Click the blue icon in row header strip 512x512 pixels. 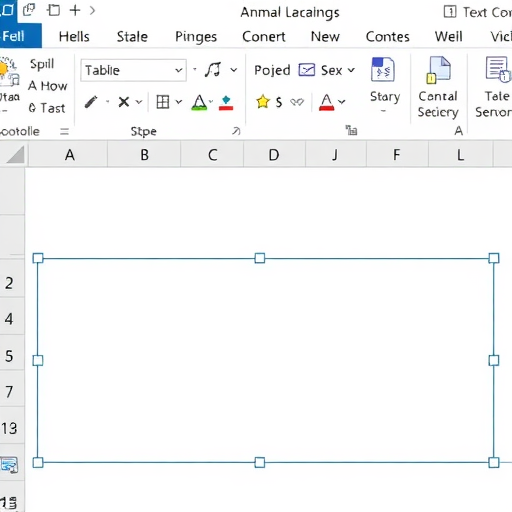pos(9,465)
